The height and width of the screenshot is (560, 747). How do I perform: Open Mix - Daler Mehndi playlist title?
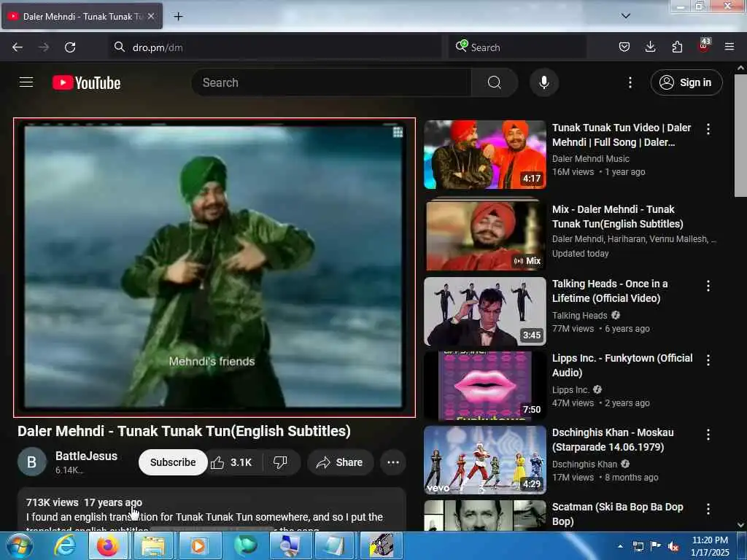click(x=617, y=216)
